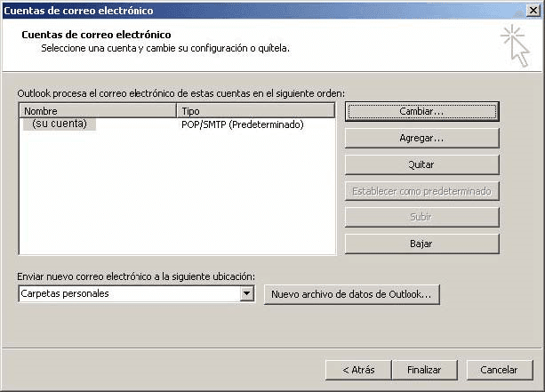Click the Carpetas personales combo box field

[x=136, y=294]
